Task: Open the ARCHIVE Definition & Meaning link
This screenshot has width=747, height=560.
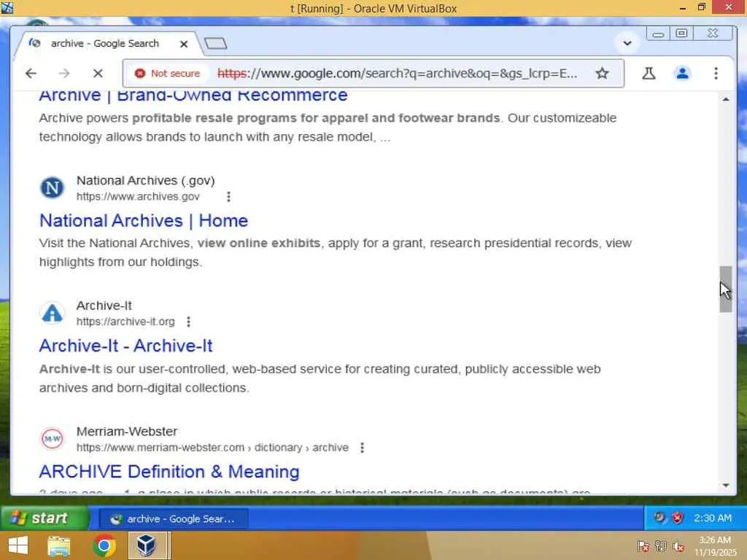Action: [x=169, y=472]
